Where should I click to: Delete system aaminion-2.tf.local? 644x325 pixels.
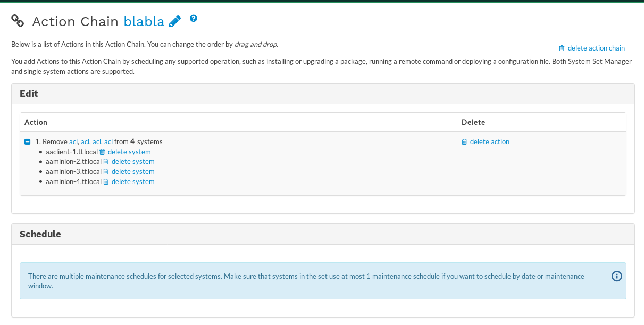point(132,161)
